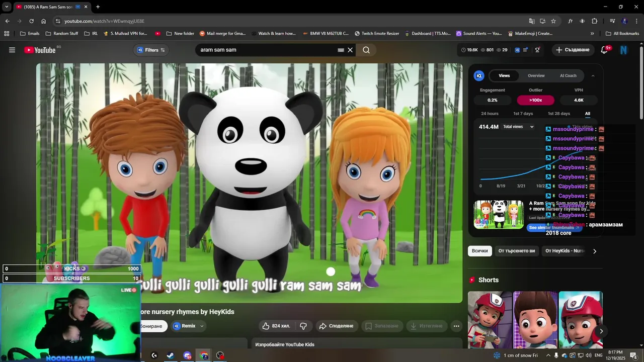The width and height of the screenshot is (644, 362).
Task: Collapse the vidIQ panel chevron
Action: pyautogui.click(x=593, y=75)
